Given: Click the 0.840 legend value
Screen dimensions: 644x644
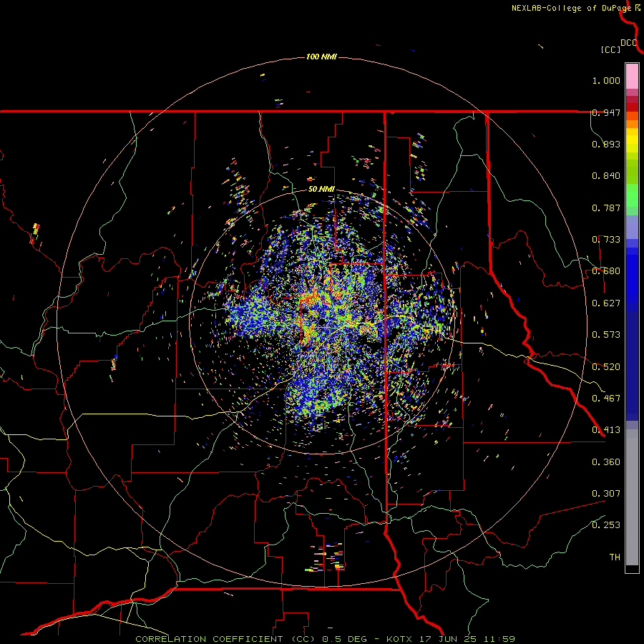Looking at the screenshot, I should 606,176.
